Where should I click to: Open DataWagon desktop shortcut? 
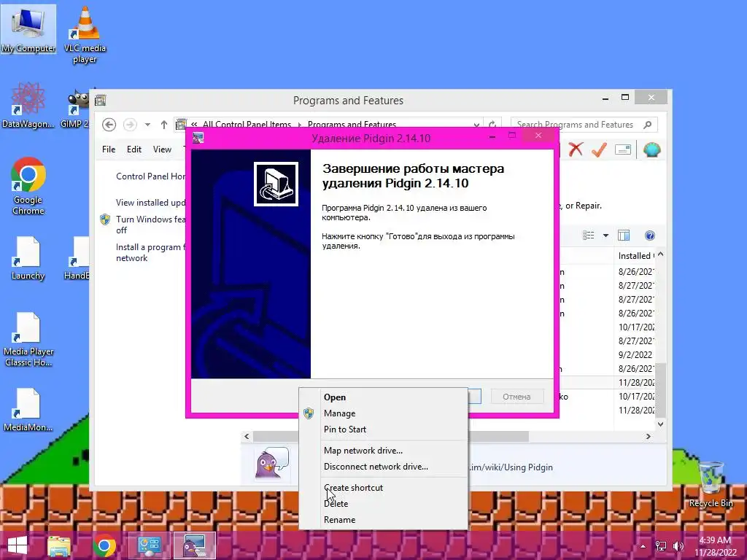tap(28, 105)
